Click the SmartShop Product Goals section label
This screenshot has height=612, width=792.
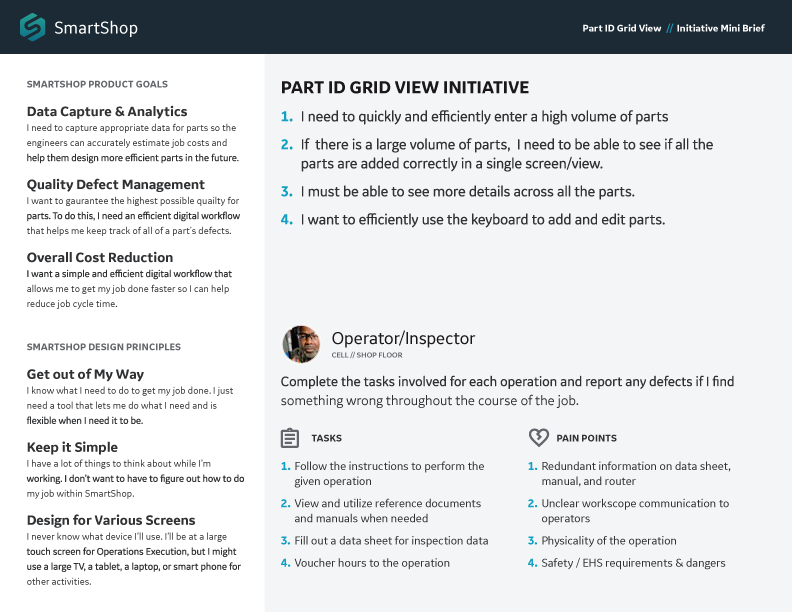coord(97,84)
